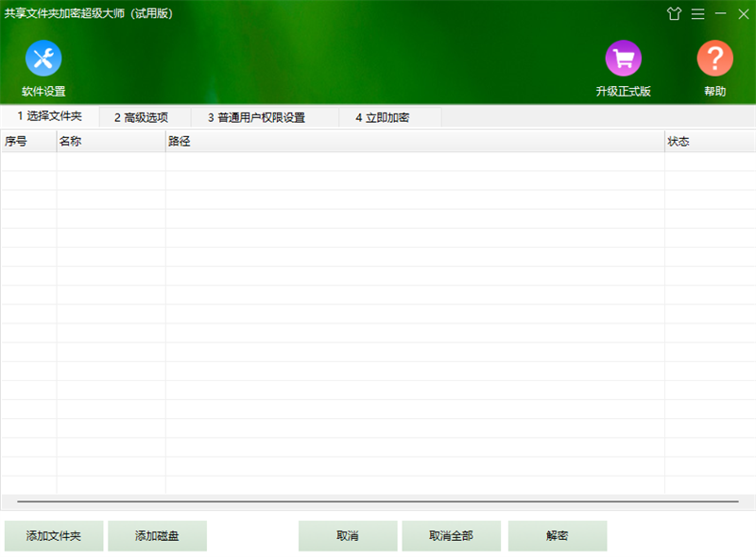Click the horizontal scrollbar of the list
756x557 pixels.
378,501
